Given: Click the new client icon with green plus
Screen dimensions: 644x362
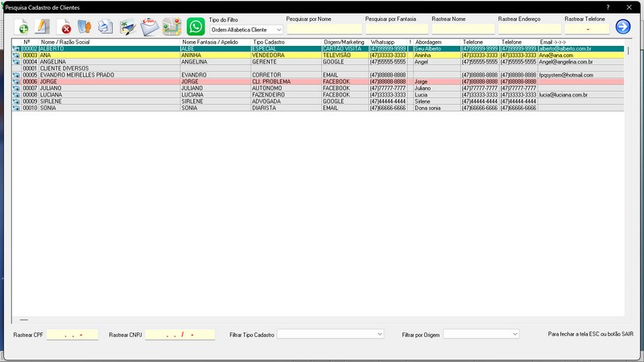Looking at the screenshot, I should click(20, 27).
